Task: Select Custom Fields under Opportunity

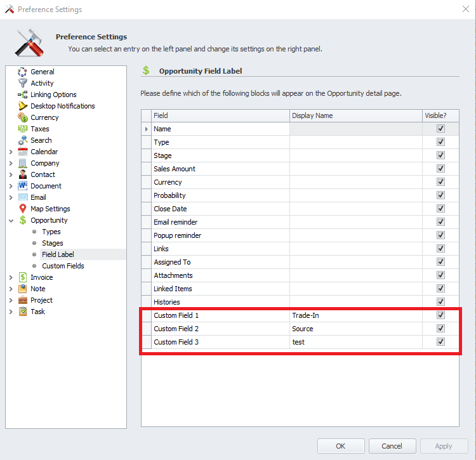Action: tap(63, 266)
